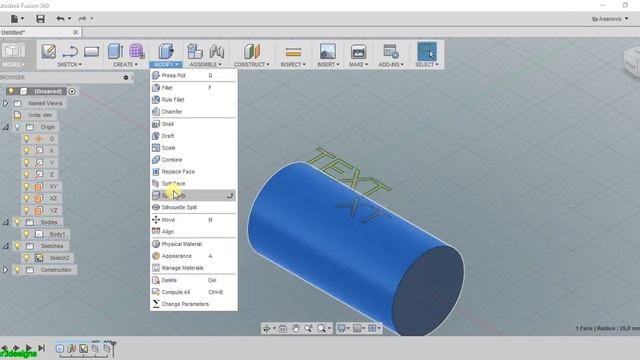Screen dimensions: 640x360
Task: Open the CONSTRUCT dropdown menu
Action: [x=252, y=64]
